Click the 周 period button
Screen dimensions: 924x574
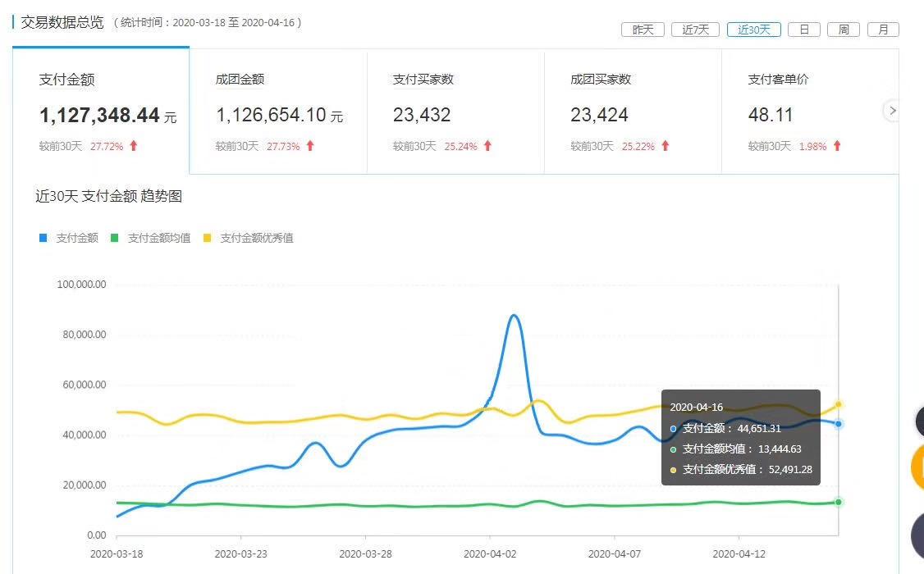844,30
